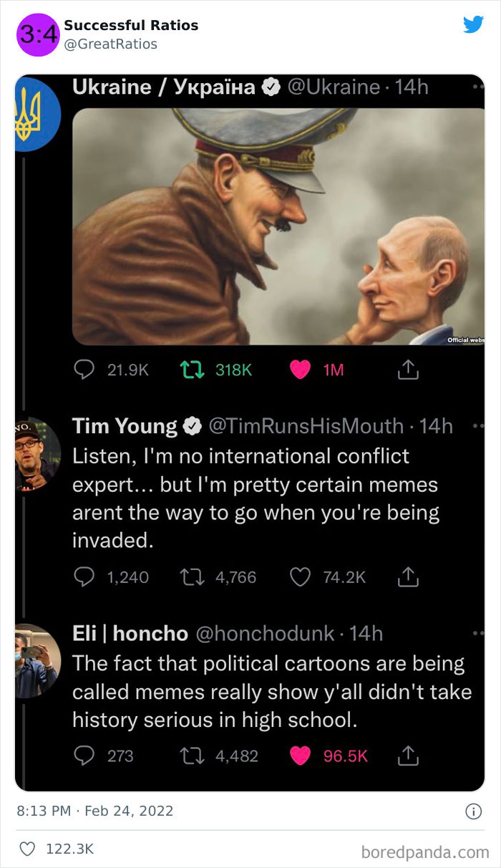
Task: Click the verified badge next to Ukraine
Action: [270, 87]
